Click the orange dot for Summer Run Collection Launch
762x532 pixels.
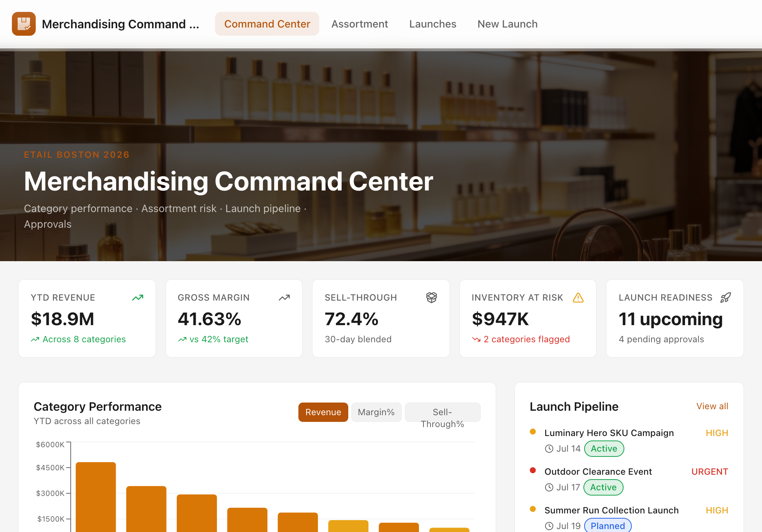(x=533, y=509)
